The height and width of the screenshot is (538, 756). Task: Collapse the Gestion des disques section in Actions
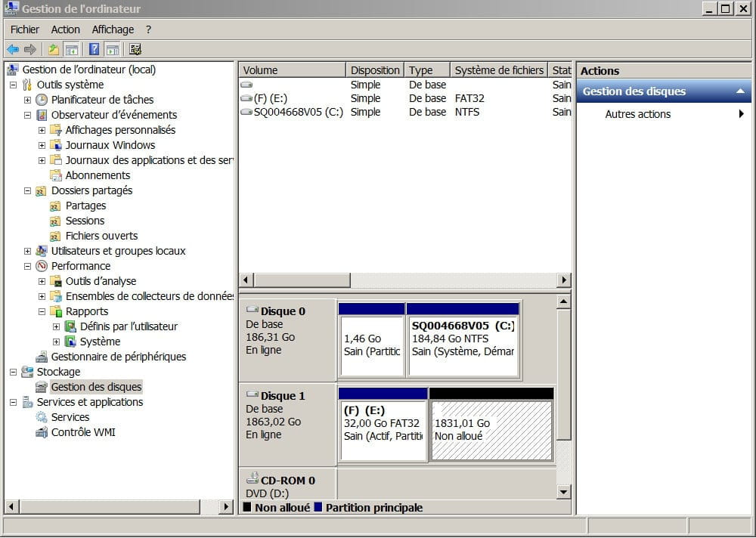coord(740,91)
